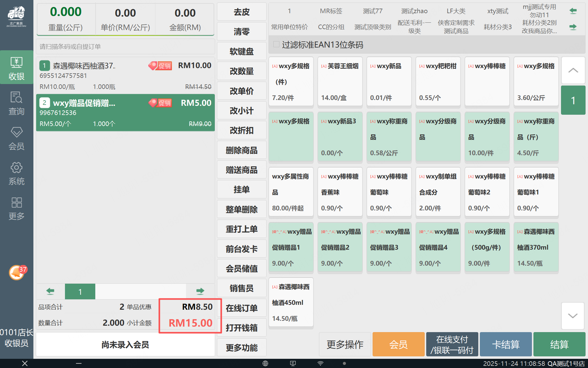The image size is (588, 368).
Task: Click the monitor icon in bottom bar
Action: 293,363
